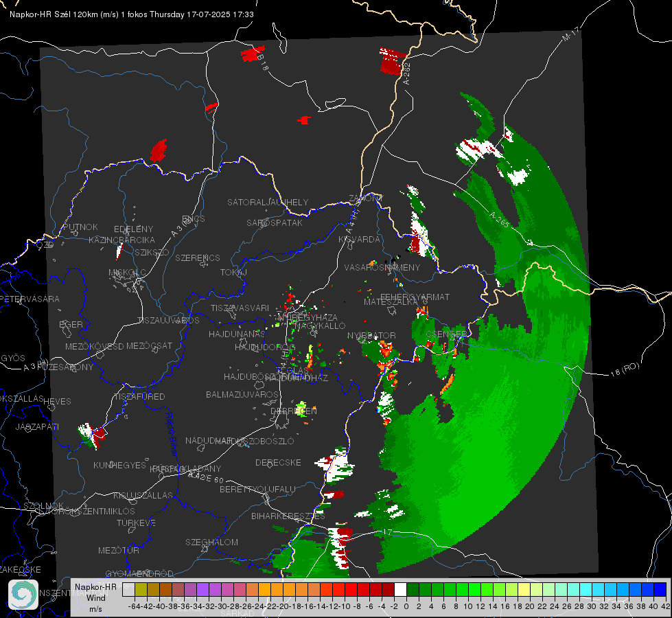The width and height of the screenshot is (672, 618).
Task: Click the NYÍREGYHÁZA city label
Action: pyautogui.click(x=308, y=317)
